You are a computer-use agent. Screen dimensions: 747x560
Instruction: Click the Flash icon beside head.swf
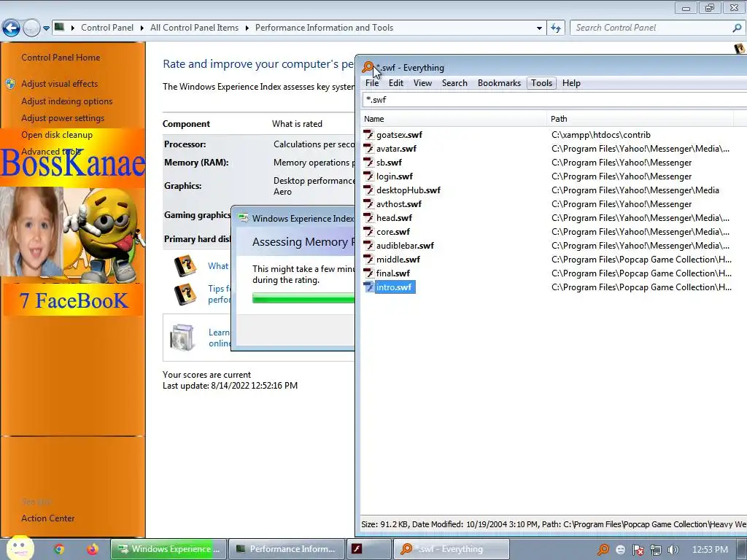pyautogui.click(x=368, y=217)
